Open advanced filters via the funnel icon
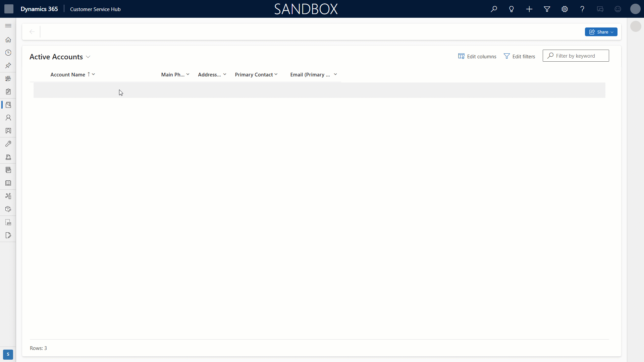 click(x=547, y=9)
